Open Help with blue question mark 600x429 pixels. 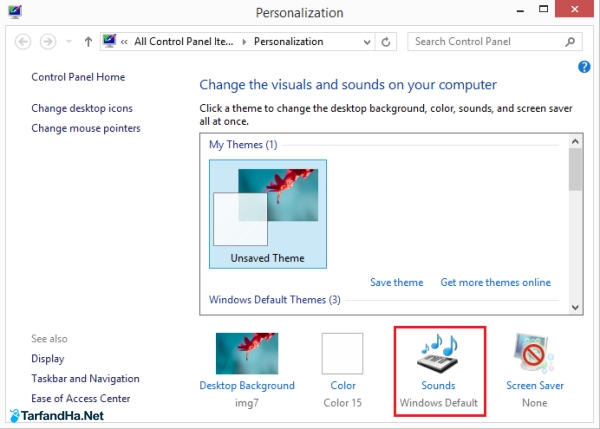[584, 67]
